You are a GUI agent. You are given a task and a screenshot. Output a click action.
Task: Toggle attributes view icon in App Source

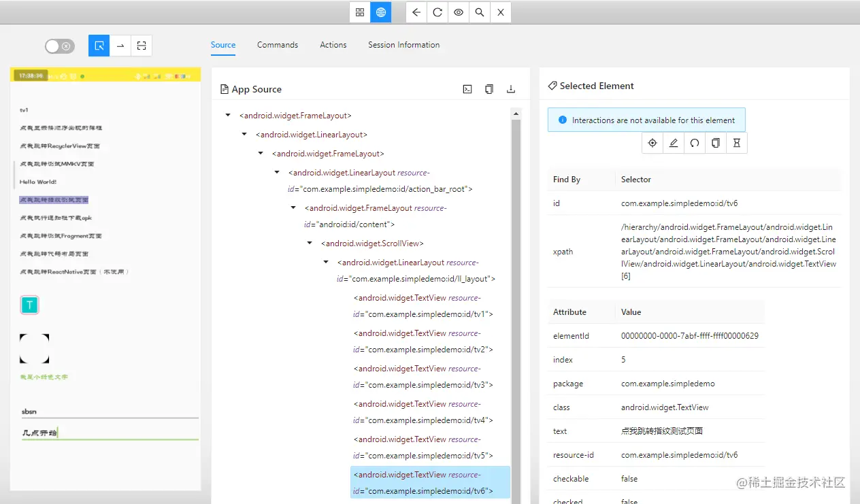(x=467, y=89)
